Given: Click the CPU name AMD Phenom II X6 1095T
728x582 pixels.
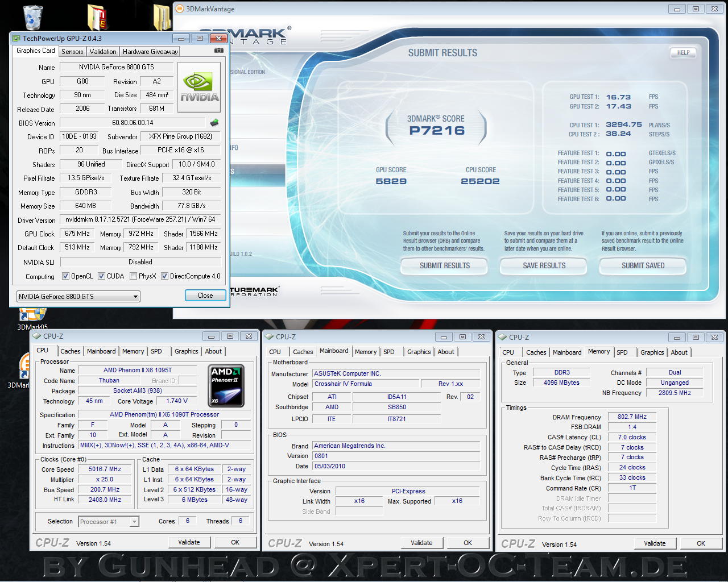Looking at the screenshot, I should [138, 370].
